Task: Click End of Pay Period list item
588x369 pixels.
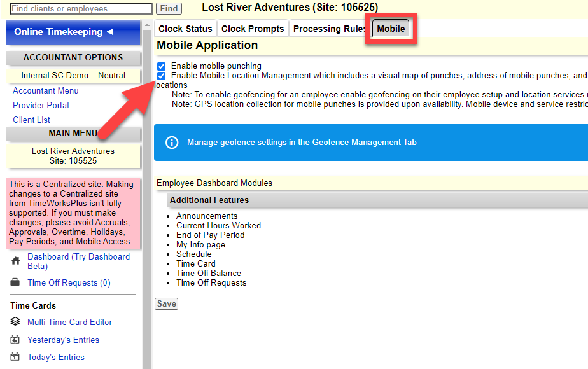Action: pos(211,235)
